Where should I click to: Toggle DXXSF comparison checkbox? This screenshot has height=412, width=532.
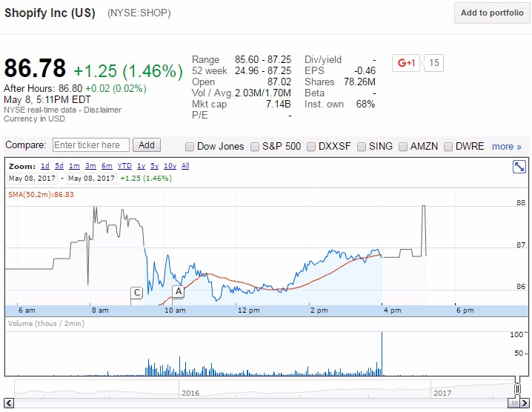tap(310, 147)
